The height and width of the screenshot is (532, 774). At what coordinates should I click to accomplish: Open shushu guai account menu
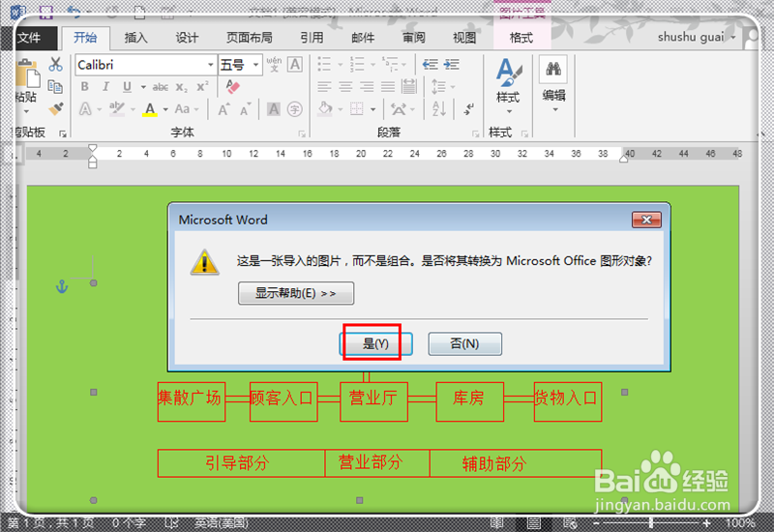696,37
